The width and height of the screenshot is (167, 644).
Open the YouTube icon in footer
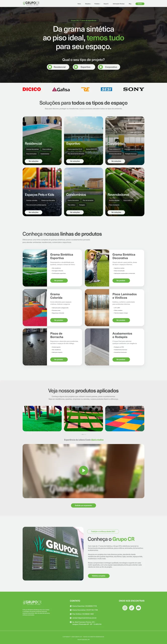click(138, 608)
